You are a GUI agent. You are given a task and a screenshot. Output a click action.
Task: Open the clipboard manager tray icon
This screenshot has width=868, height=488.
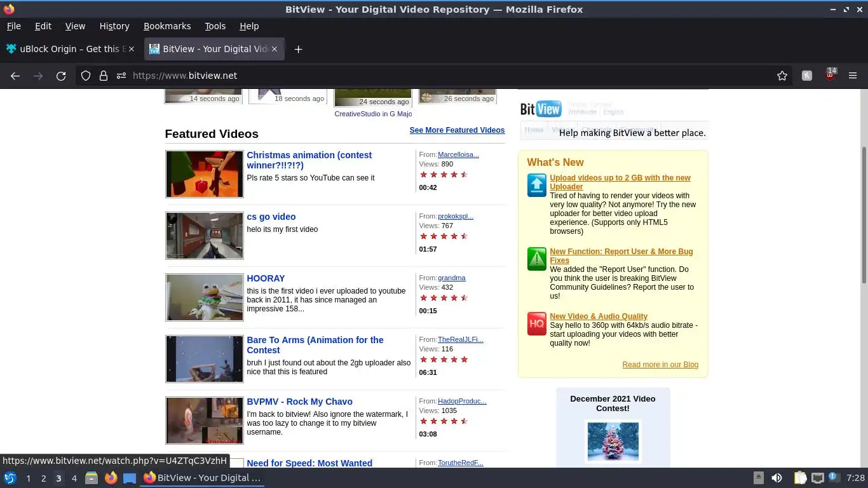(800, 478)
